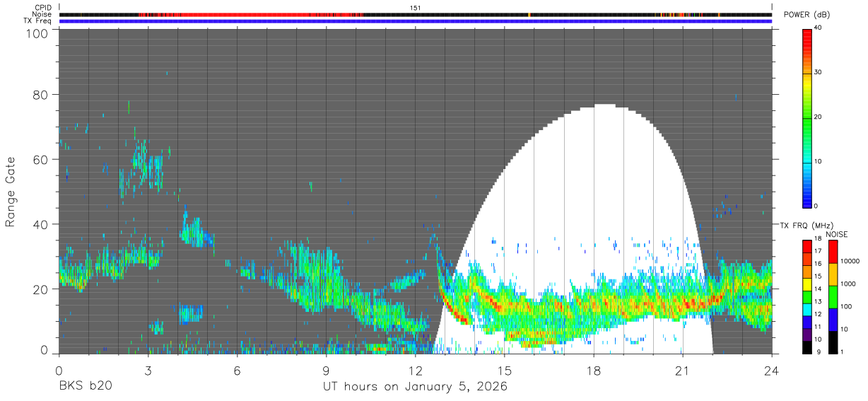Click the Range Gate axis title
868x401 pixels.
tap(11, 192)
